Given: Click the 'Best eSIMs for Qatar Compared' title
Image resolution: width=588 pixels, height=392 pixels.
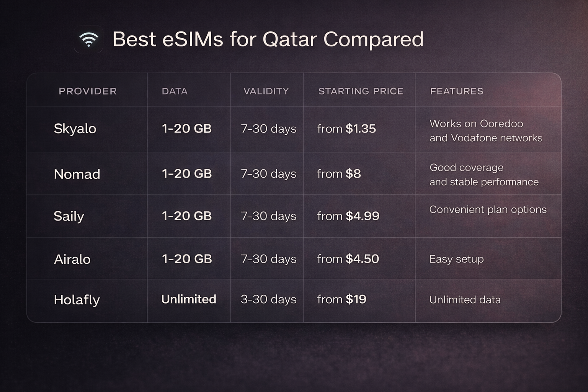Looking at the screenshot, I should click(268, 39).
